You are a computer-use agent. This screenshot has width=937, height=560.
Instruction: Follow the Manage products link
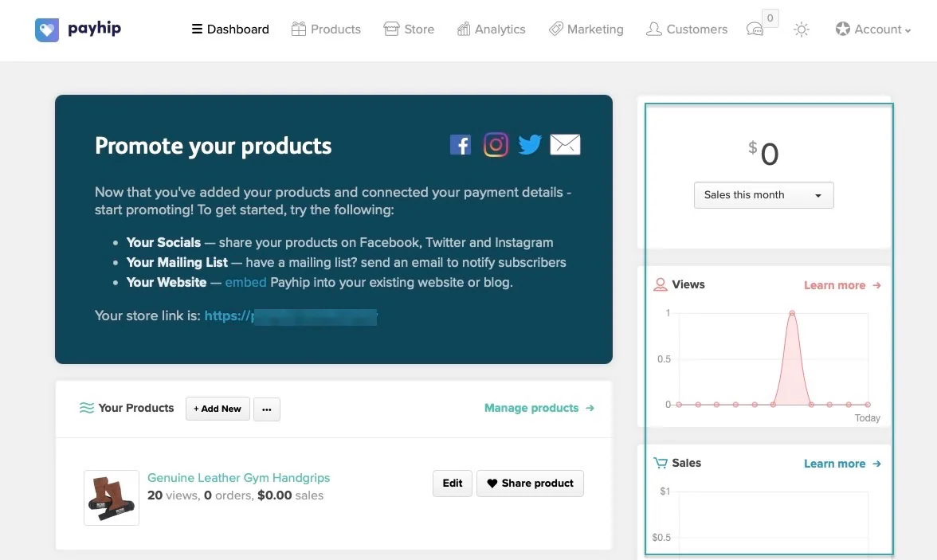click(539, 408)
